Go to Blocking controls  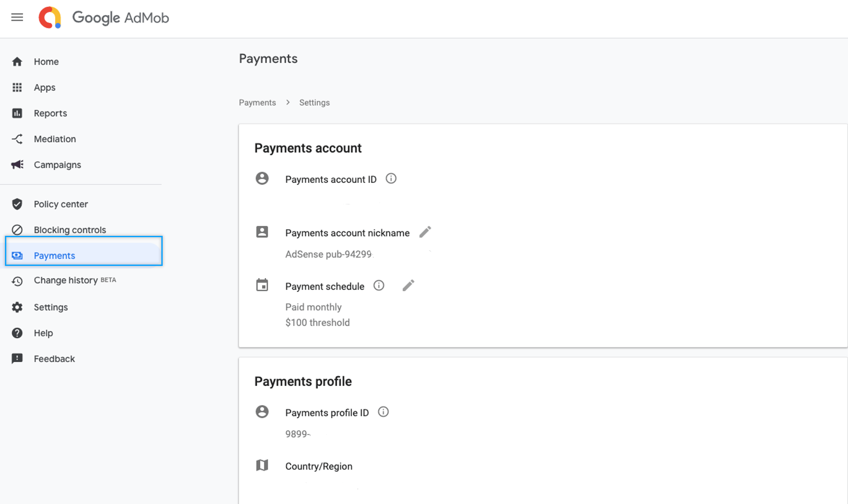tap(70, 230)
